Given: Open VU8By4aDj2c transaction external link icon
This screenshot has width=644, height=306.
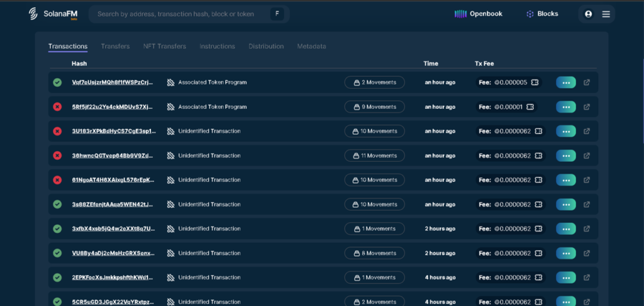Looking at the screenshot, I should pyautogui.click(x=587, y=253).
